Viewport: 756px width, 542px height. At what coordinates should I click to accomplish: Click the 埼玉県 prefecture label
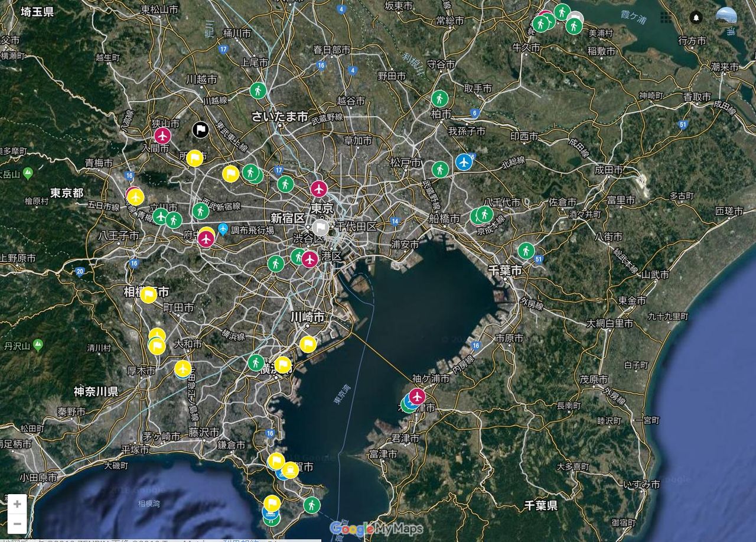coord(37,11)
